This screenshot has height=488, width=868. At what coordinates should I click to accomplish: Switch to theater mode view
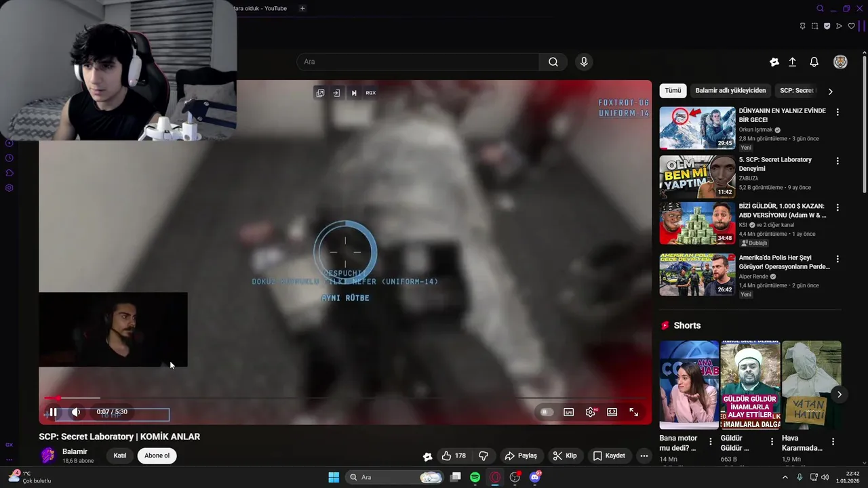(612, 412)
